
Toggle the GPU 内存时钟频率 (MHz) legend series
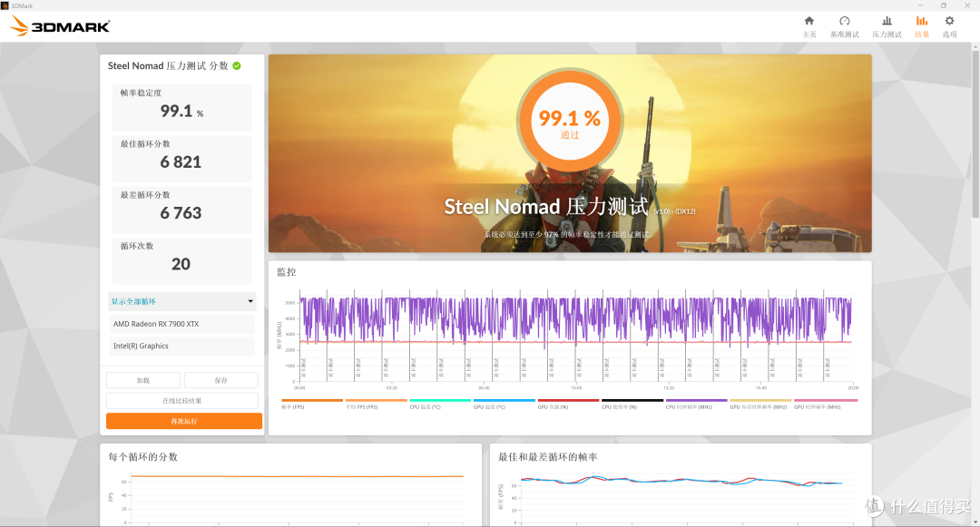pyautogui.click(x=760, y=404)
